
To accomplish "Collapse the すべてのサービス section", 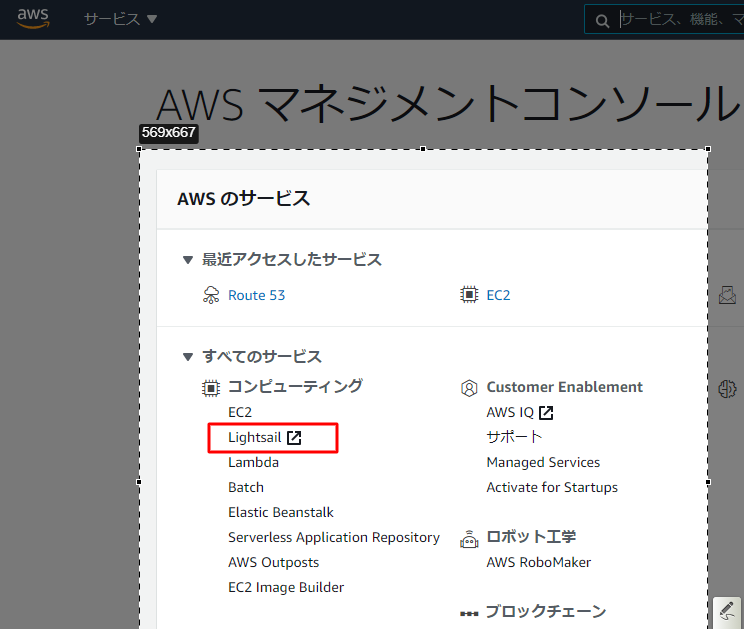I will click(x=187, y=357).
